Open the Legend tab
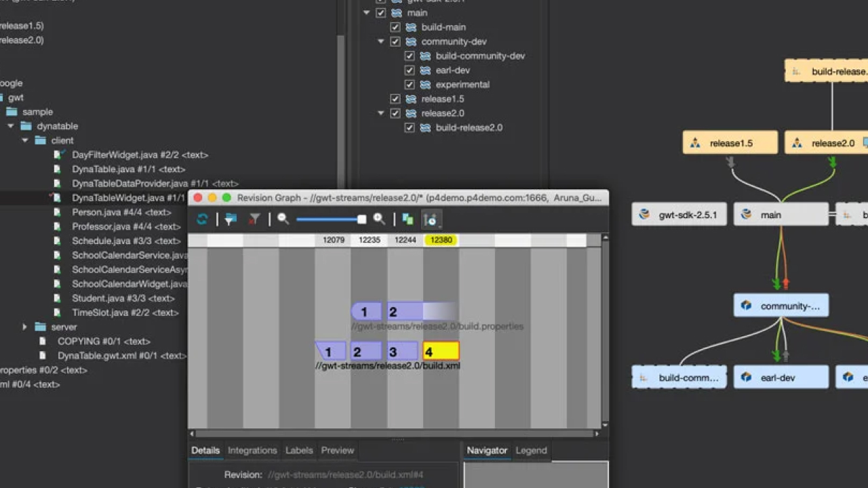Image resolution: width=868 pixels, height=488 pixels. click(531, 450)
